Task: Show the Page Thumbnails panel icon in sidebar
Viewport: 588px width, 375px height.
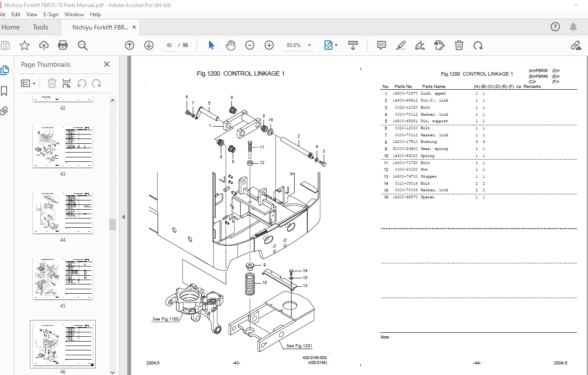Action: [x=5, y=70]
